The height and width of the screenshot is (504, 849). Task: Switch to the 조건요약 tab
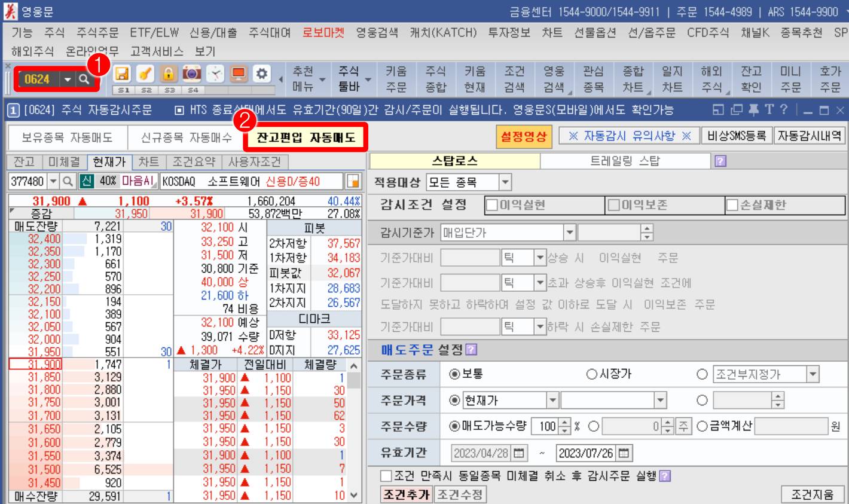[194, 161]
